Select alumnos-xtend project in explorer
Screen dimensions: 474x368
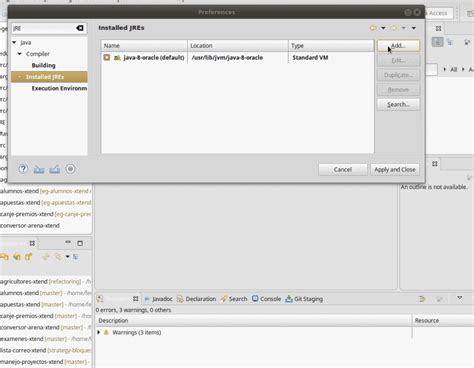(x=45, y=191)
